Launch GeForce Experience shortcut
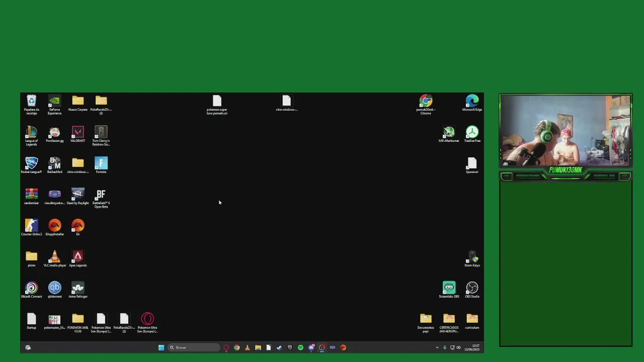644x362 pixels. tap(54, 104)
